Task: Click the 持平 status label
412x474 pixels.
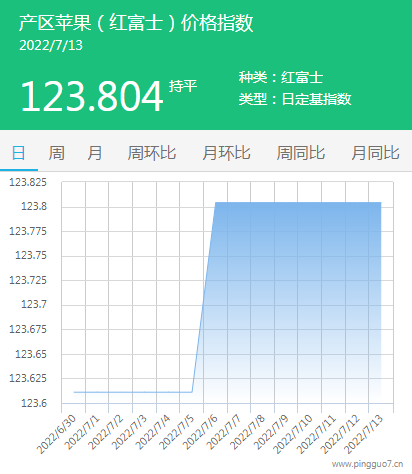Action: tap(183, 86)
